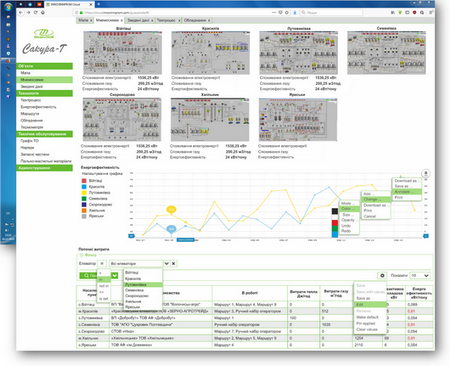This screenshot has height=366, width=450.
Task: Click the chart download icon
Action: (x=426, y=173)
